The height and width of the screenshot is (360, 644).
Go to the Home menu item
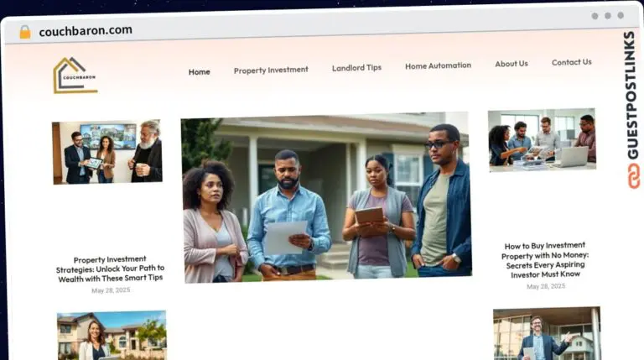[x=199, y=72]
